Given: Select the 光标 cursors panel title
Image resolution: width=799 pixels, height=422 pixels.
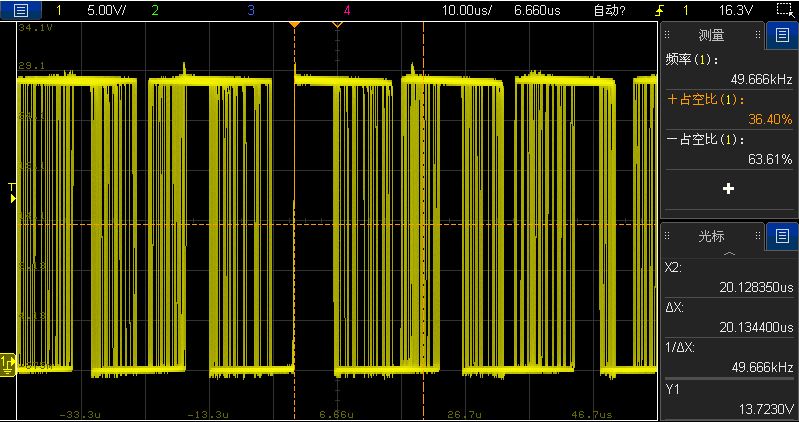Looking at the screenshot, I should click(x=711, y=236).
